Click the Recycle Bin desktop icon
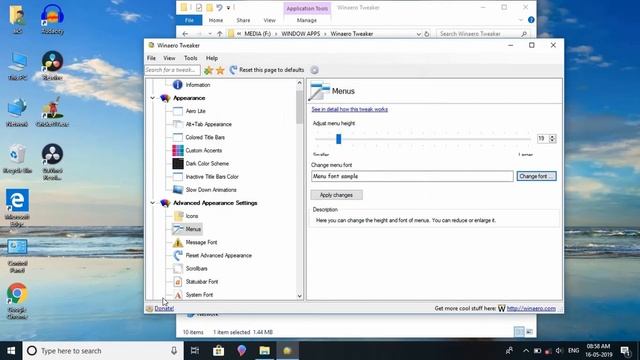Screen dimensions: 640x360 click(x=17, y=159)
